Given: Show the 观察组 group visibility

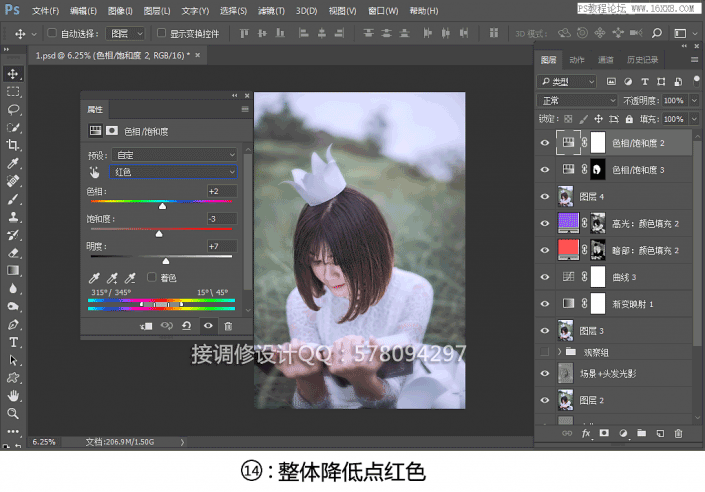Looking at the screenshot, I should click(545, 352).
